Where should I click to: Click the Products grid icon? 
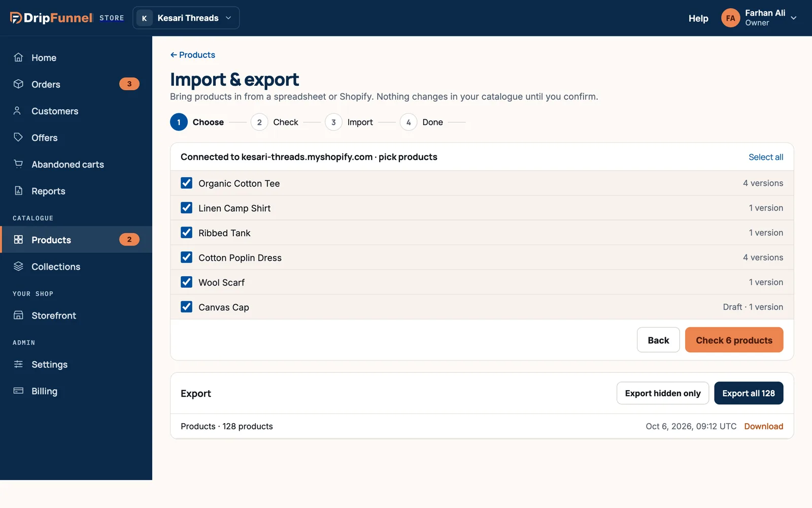[x=18, y=239]
